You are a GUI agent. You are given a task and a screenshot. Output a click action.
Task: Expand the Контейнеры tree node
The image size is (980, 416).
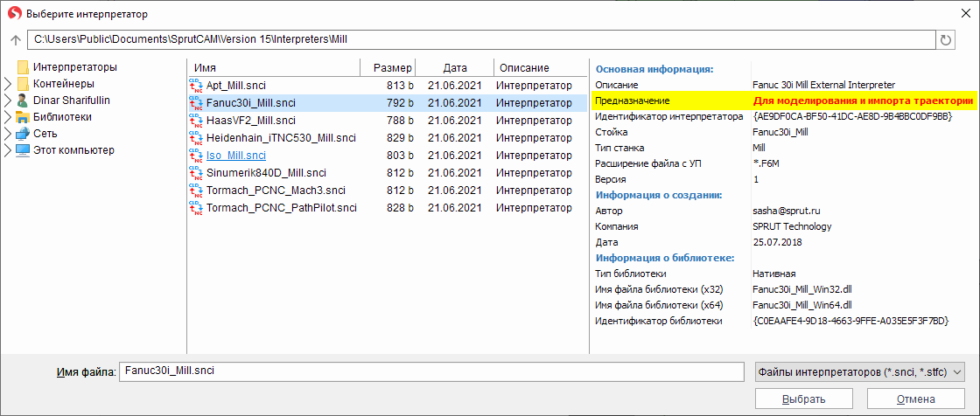coord(8,84)
